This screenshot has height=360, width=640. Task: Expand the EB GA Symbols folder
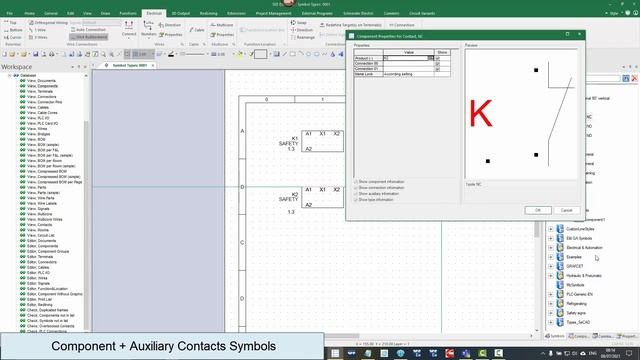[x=551, y=238]
